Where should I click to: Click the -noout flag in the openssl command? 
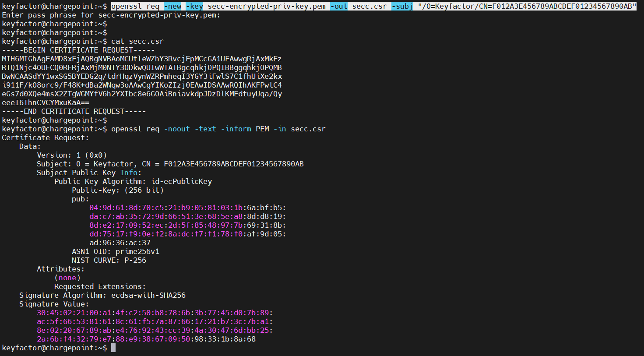tap(177, 129)
